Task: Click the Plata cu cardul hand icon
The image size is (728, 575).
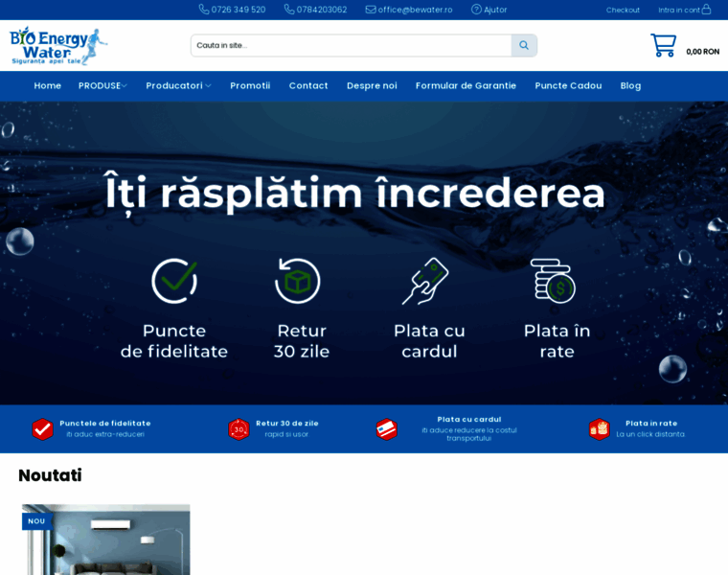Action: (425, 281)
